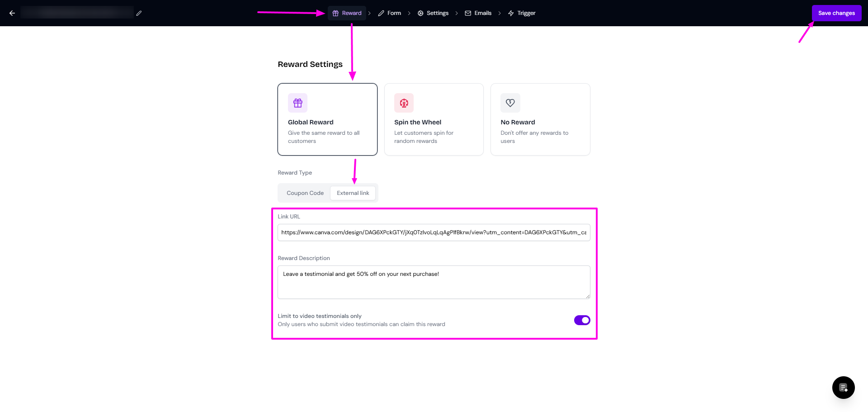The image size is (868, 412).
Task: Switch reward type to Coupon Code
Action: click(305, 193)
